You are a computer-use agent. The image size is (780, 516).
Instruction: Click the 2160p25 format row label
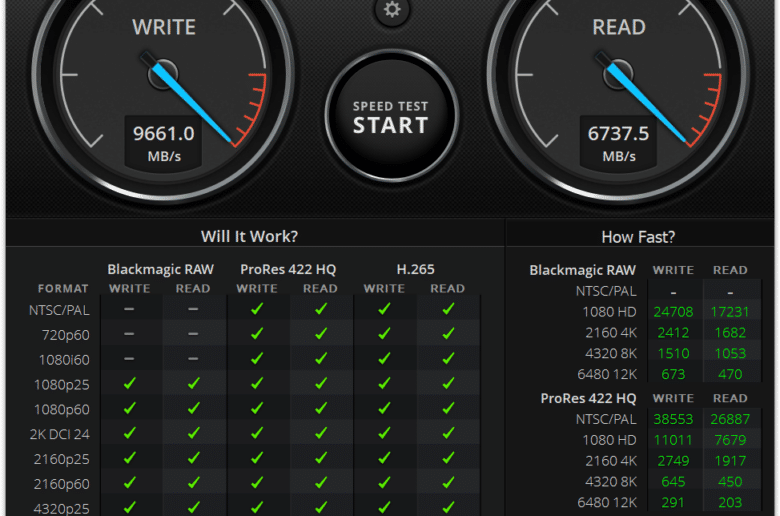[62, 459]
